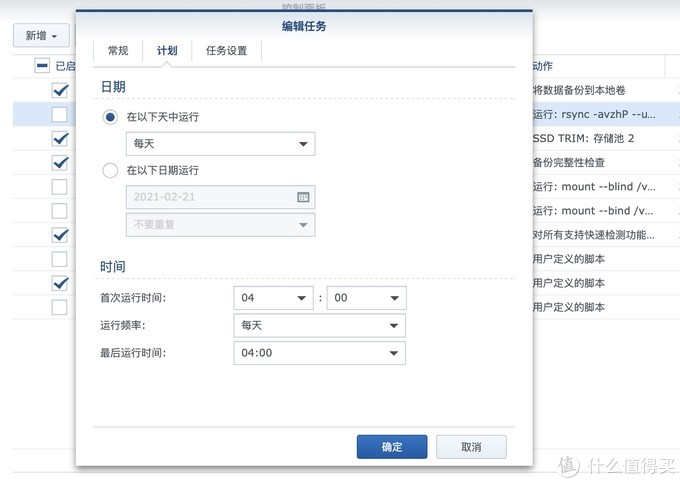
Task: Enable the rsync -avzhP task checkbox
Action: point(60,114)
